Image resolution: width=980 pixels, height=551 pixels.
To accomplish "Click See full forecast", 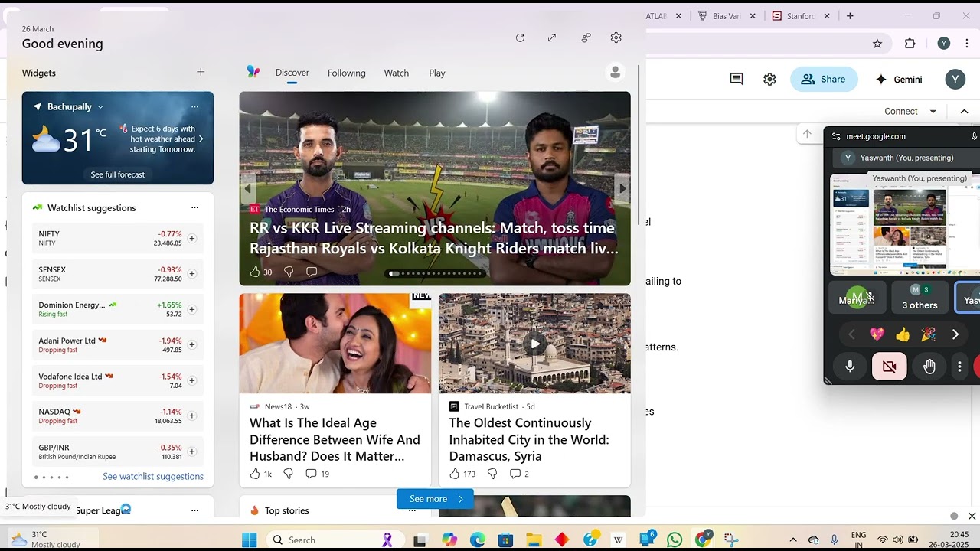I will click(x=118, y=174).
